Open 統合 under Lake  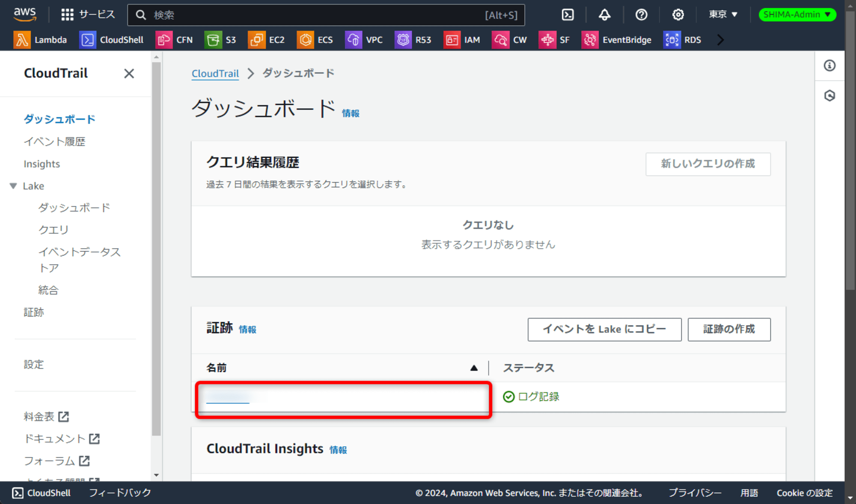pyautogui.click(x=48, y=290)
